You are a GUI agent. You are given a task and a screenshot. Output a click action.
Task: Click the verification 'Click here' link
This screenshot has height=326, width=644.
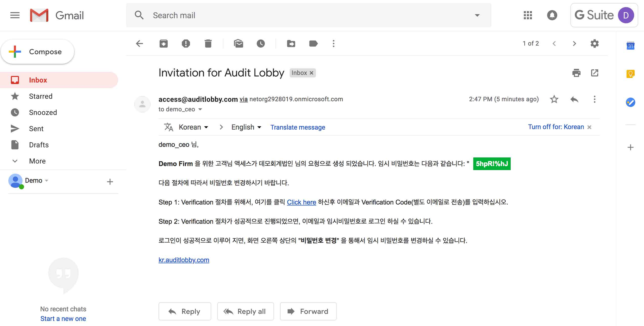301,202
